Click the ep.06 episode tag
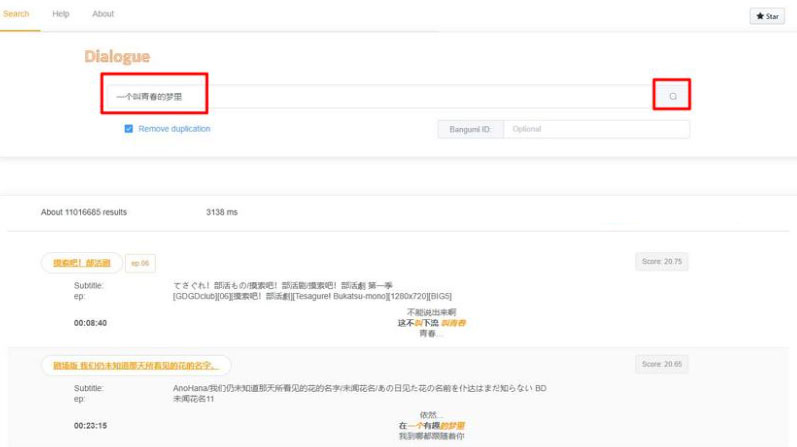The height and width of the screenshot is (447, 797). tap(139, 263)
